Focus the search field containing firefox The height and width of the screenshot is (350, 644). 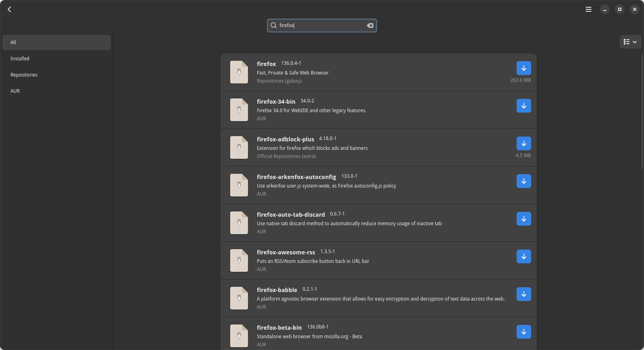coord(322,26)
